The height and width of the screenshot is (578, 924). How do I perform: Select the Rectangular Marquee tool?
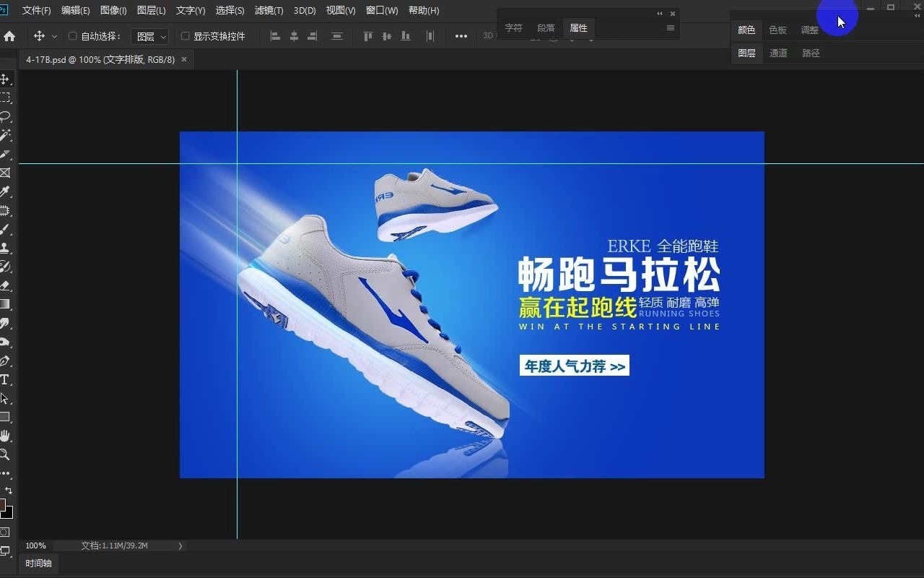point(4,98)
